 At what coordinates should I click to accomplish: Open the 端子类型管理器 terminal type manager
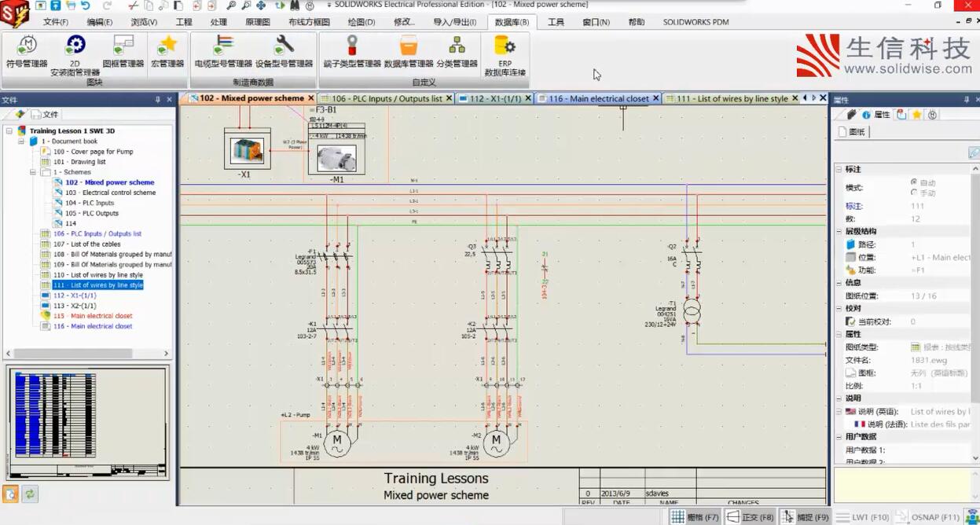click(351, 52)
